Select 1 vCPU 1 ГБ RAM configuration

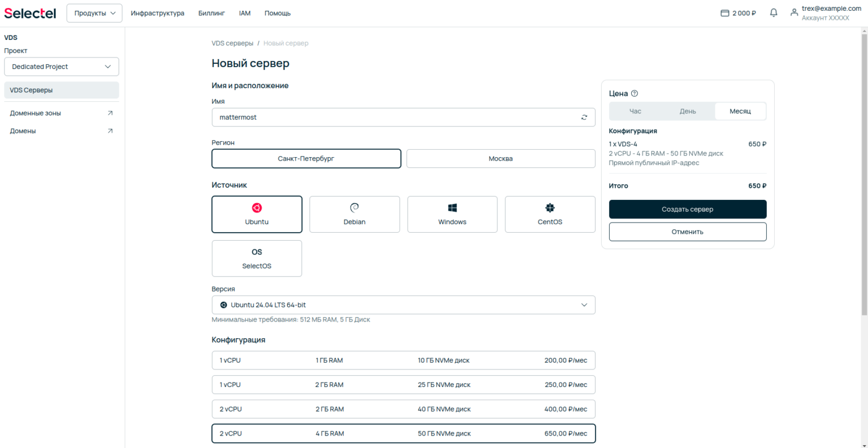[404, 360]
